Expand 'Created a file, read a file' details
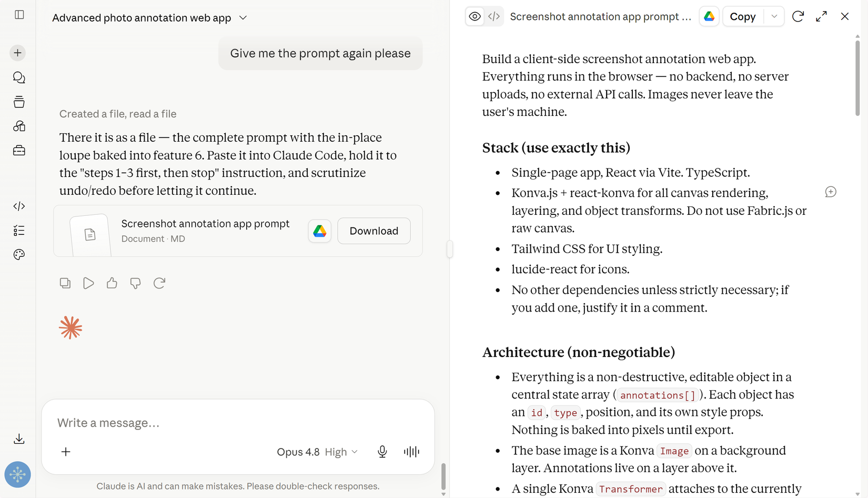 (118, 114)
